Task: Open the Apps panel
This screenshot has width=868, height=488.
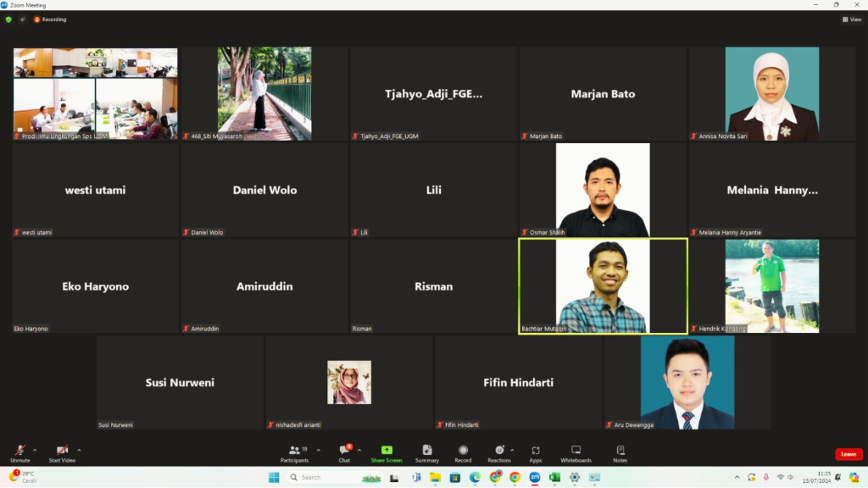Action: tap(535, 452)
